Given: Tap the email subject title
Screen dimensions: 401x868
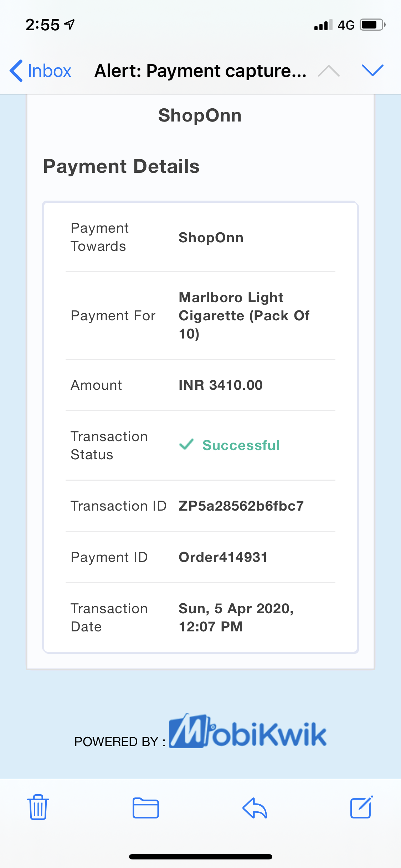Looking at the screenshot, I should (x=200, y=71).
